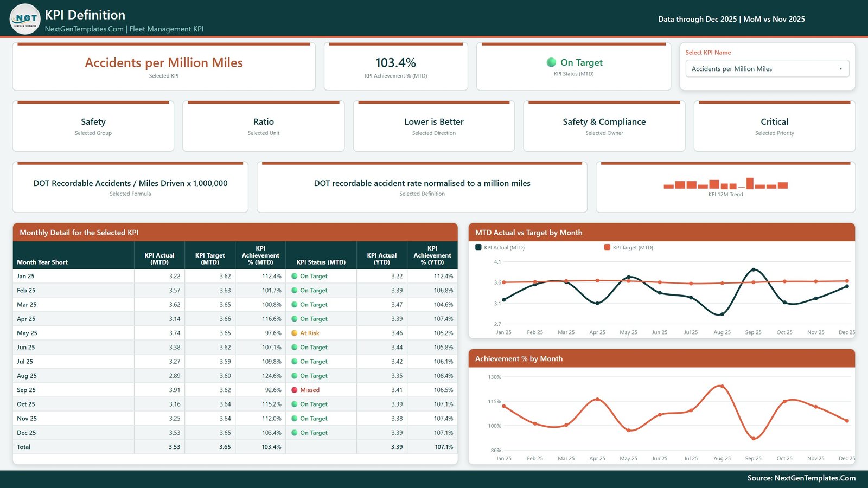The image size is (868, 488).
Task: Click the Safety & Compliance owner card
Action: [x=604, y=126]
